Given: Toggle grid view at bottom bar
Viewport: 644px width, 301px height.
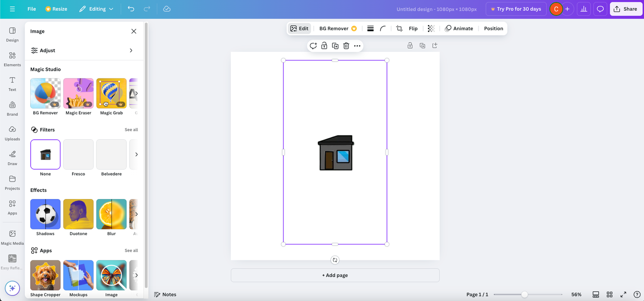Looking at the screenshot, I should pos(609,294).
